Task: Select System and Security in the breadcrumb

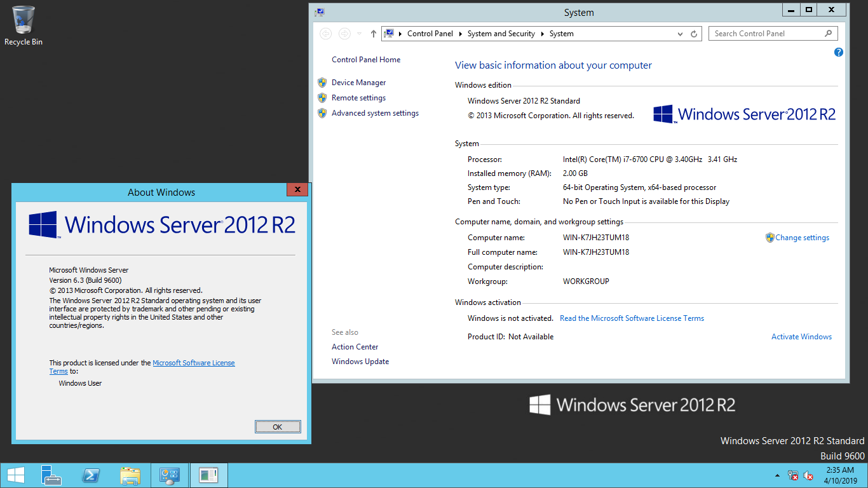Action: coord(501,34)
